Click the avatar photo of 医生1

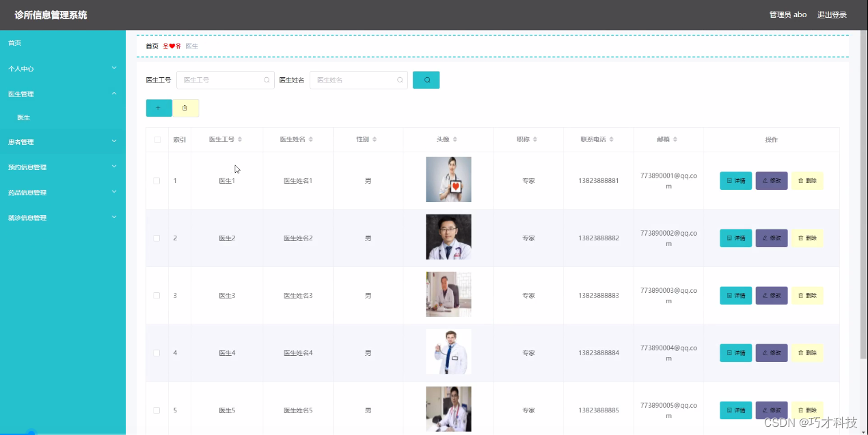(x=448, y=180)
